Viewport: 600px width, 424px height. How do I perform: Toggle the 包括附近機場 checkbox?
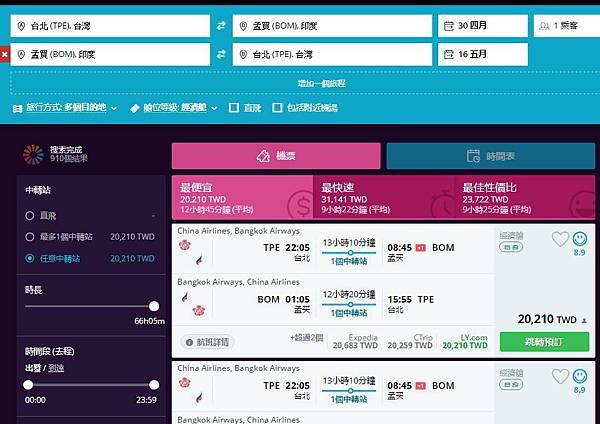coord(277,108)
